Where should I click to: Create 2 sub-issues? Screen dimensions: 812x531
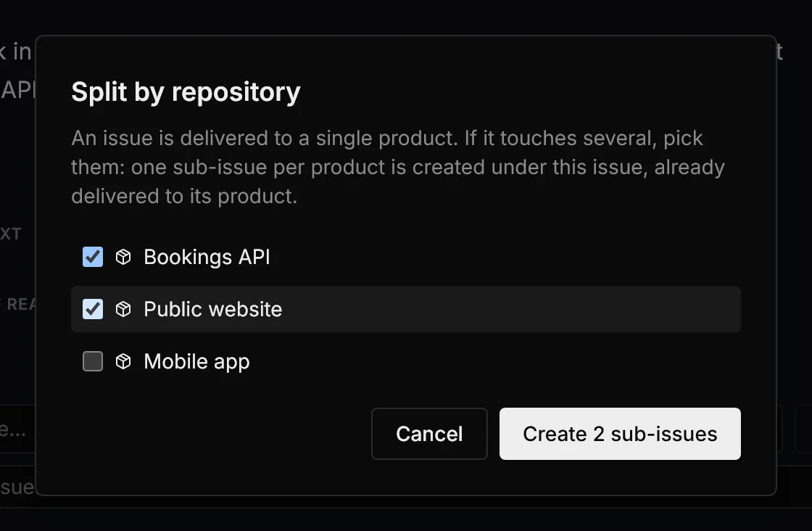620,434
